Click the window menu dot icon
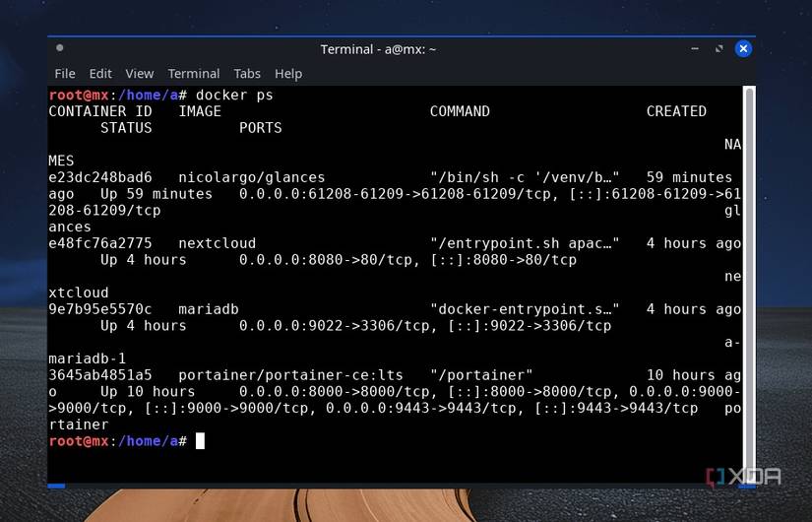This screenshot has height=522, width=812. pyautogui.click(x=60, y=47)
